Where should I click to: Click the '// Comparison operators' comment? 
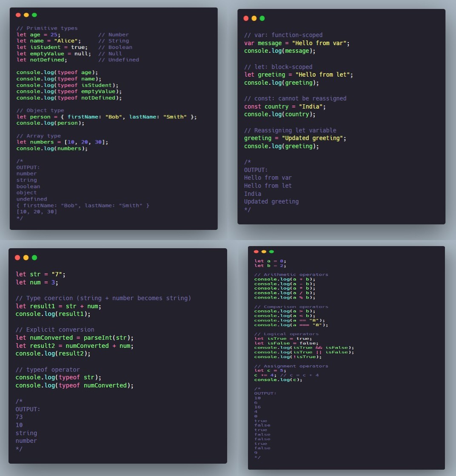[291, 307]
